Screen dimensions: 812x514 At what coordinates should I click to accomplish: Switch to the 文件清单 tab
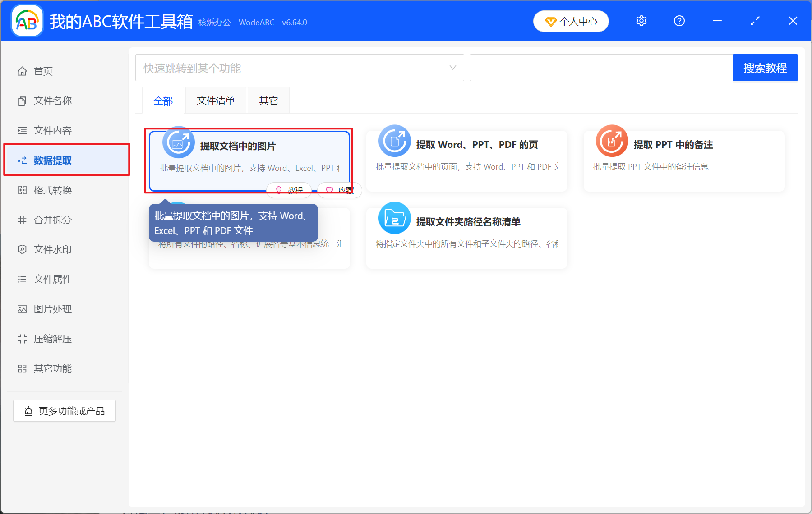click(215, 100)
